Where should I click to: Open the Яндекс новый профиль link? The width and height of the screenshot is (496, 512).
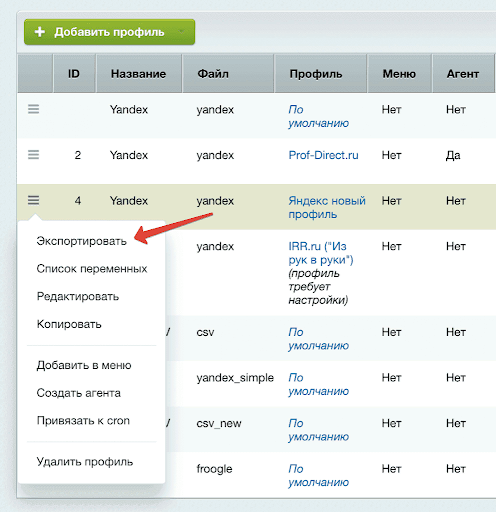point(327,207)
